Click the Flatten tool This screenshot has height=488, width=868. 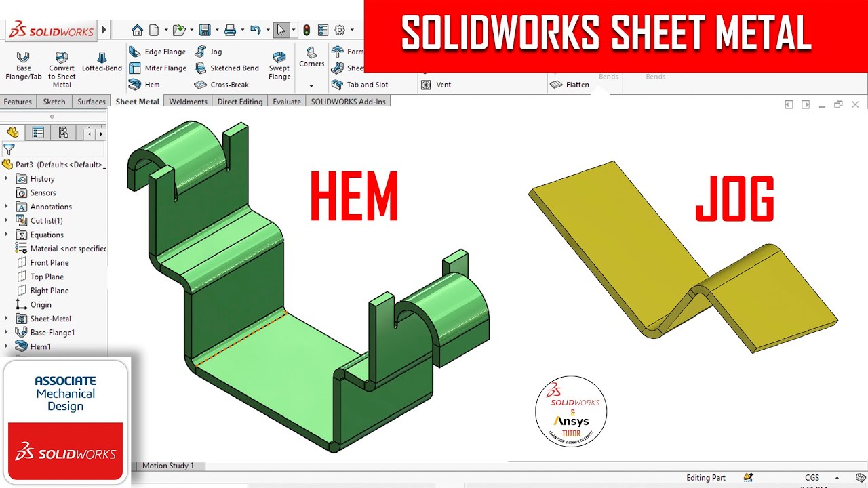570,85
